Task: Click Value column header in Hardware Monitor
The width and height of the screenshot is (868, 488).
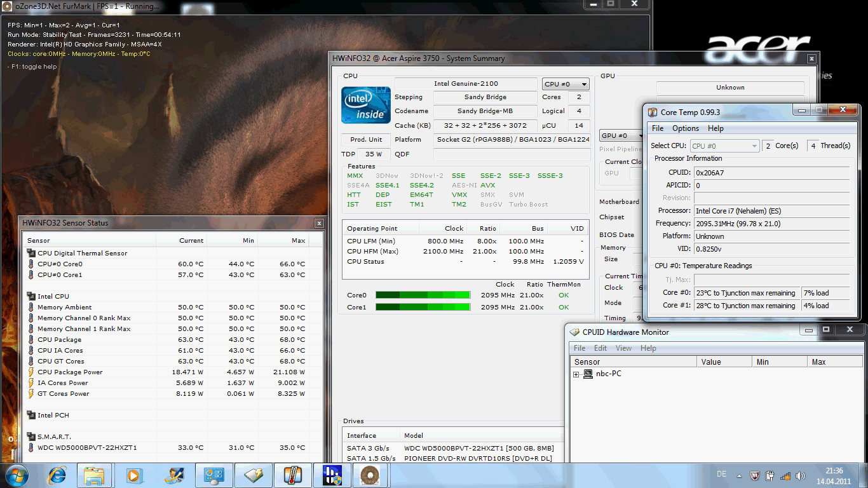Action: click(x=724, y=362)
